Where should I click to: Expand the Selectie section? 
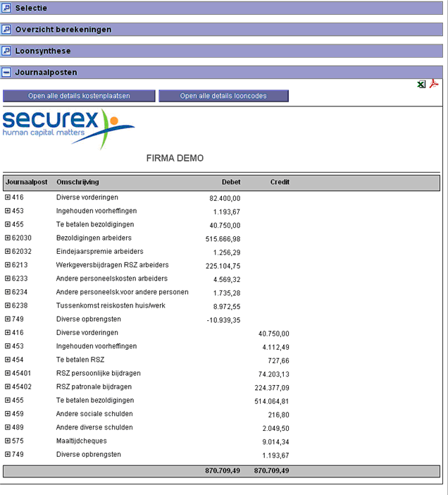[6, 8]
